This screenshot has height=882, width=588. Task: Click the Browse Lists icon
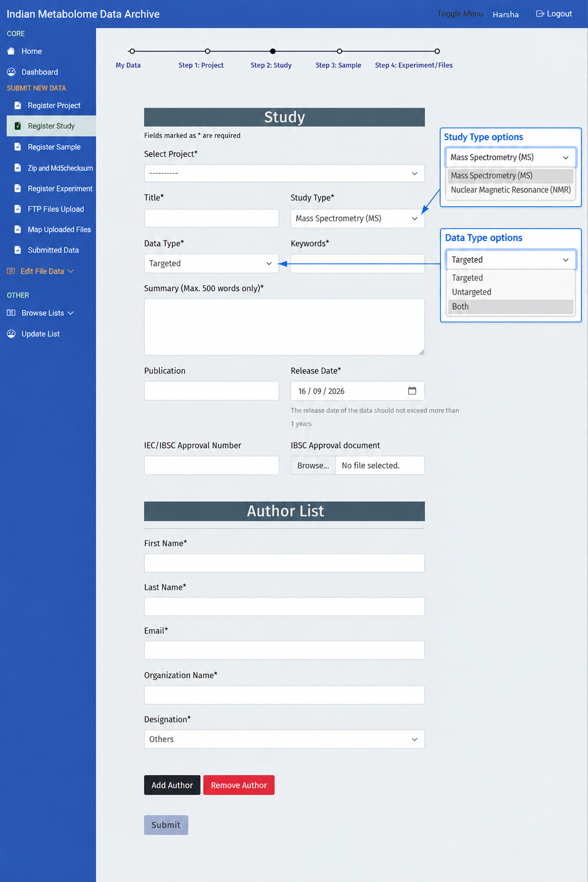point(11,313)
